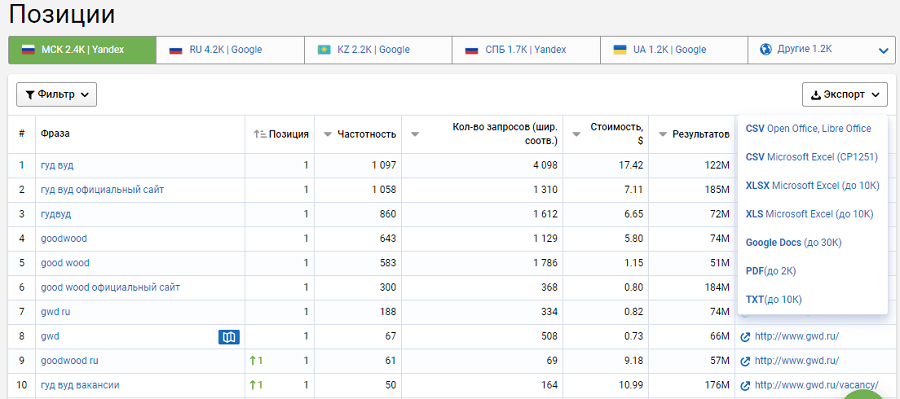Switch to UA 1.2K Google tab
The height and width of the screenshot is (399, 900).
click(674, 50)
